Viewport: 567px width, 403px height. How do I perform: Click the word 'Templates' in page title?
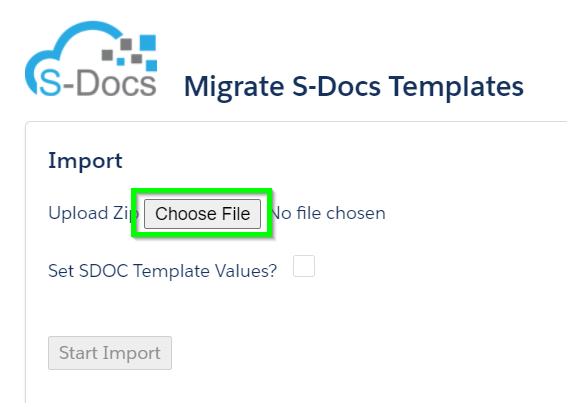pos(456,87)
